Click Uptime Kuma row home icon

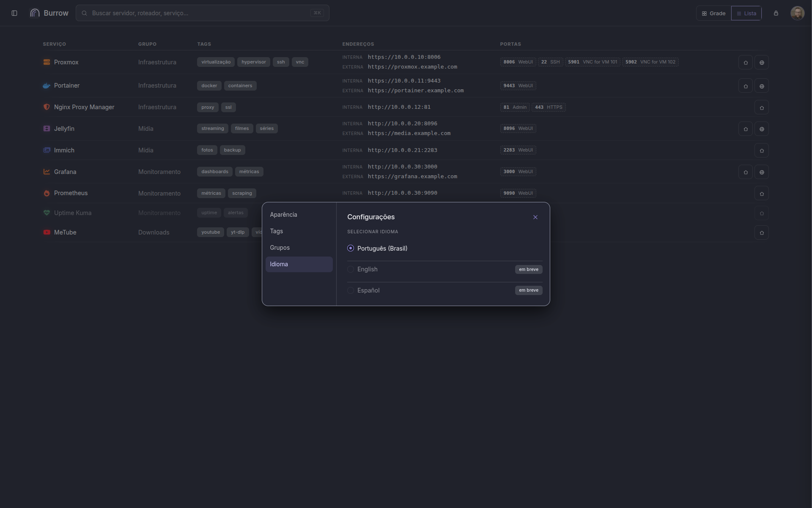coord(762,213)
